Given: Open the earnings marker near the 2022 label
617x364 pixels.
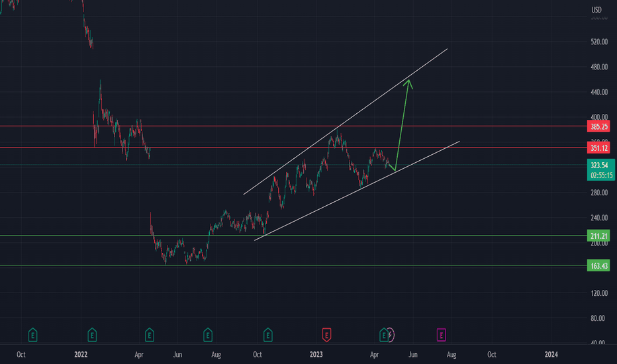Looking at the screenshot, I should coord(91,335).
